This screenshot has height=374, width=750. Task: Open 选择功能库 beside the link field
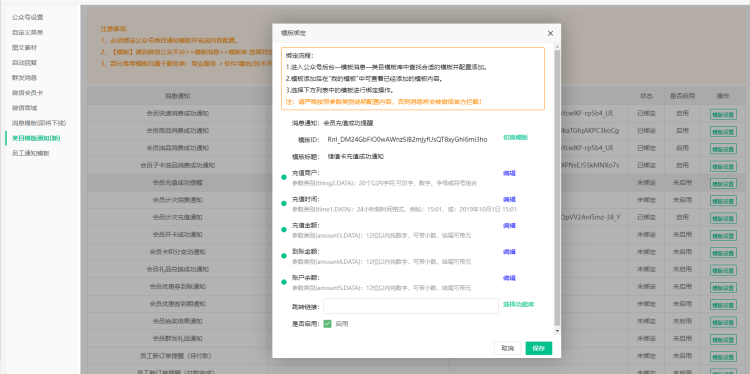[518, 304]
